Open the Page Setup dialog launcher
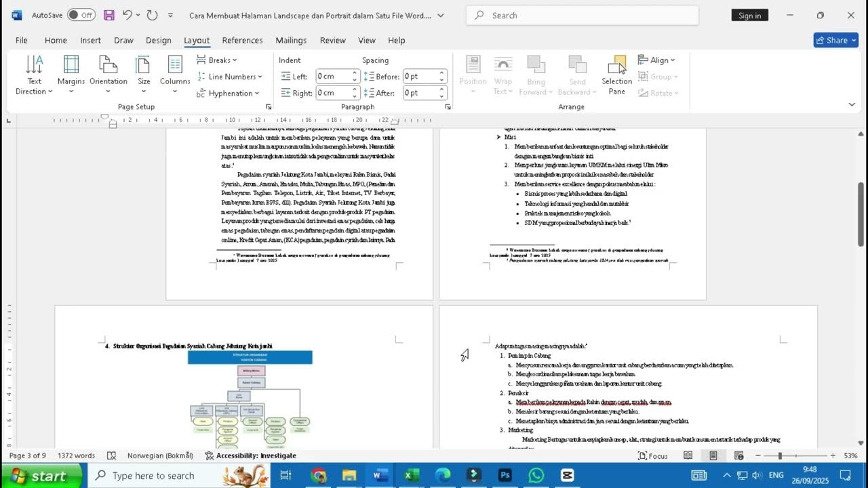 pos(269,107)
